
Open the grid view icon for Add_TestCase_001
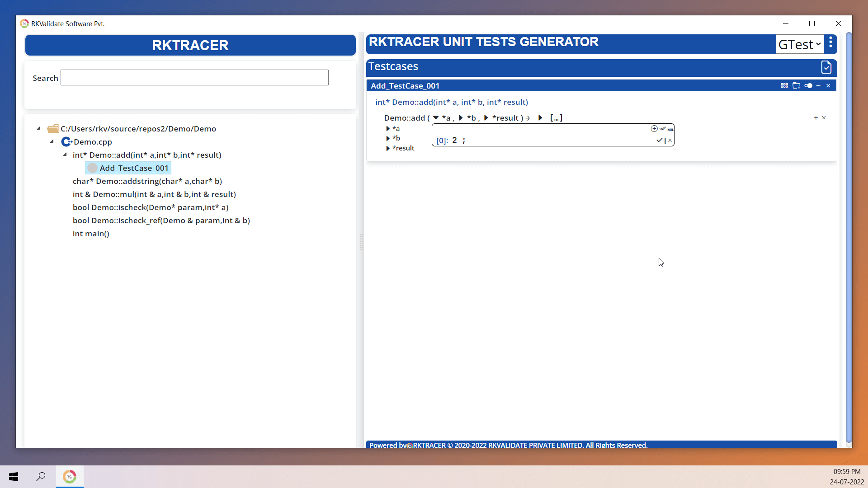click(784, 85)
